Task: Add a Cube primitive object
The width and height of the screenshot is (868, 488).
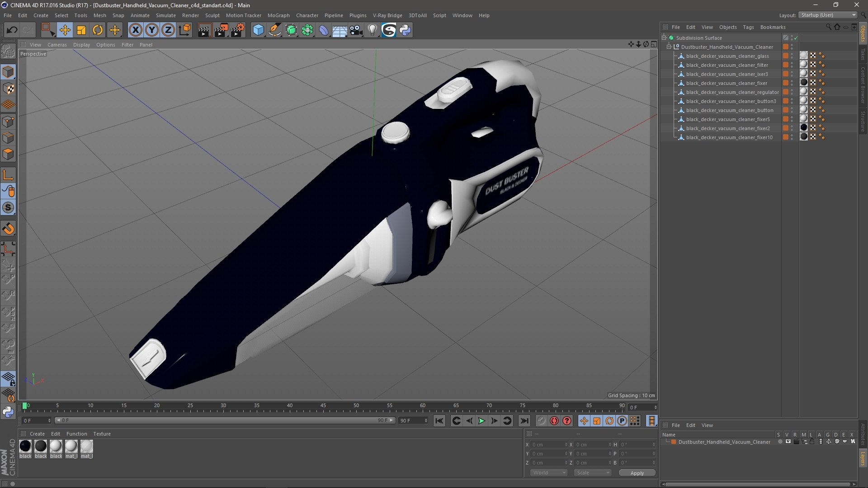Action: click(258, 30)
